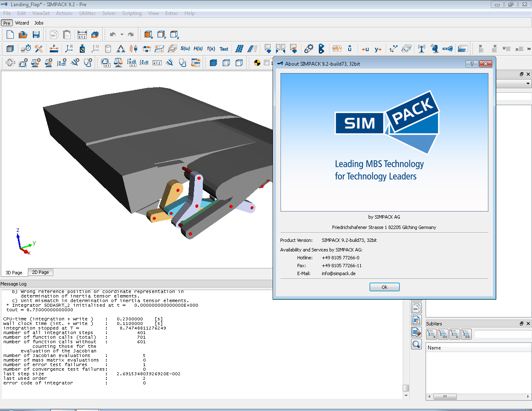Click the gear chain drive icon
This screenshot has height=411, width=532.
coord(308,49)
